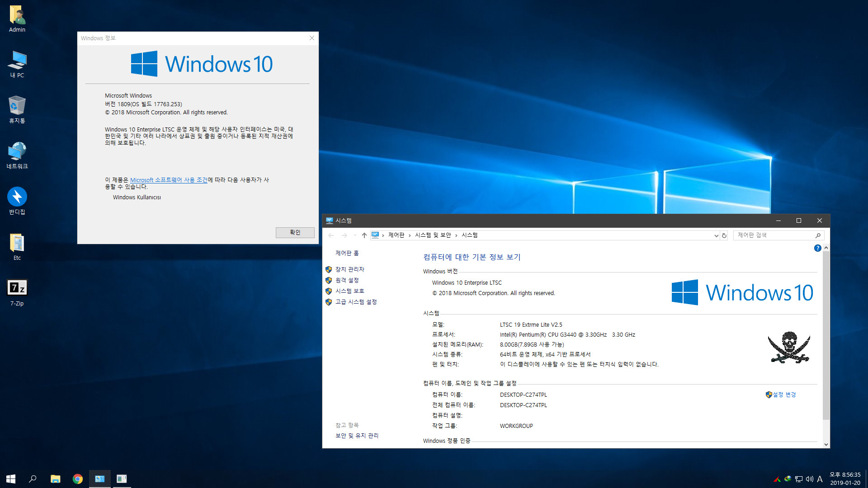Screen dimensions: 868x488
Task: Click scroll down arrow in System window
Action: pos(826,445)
